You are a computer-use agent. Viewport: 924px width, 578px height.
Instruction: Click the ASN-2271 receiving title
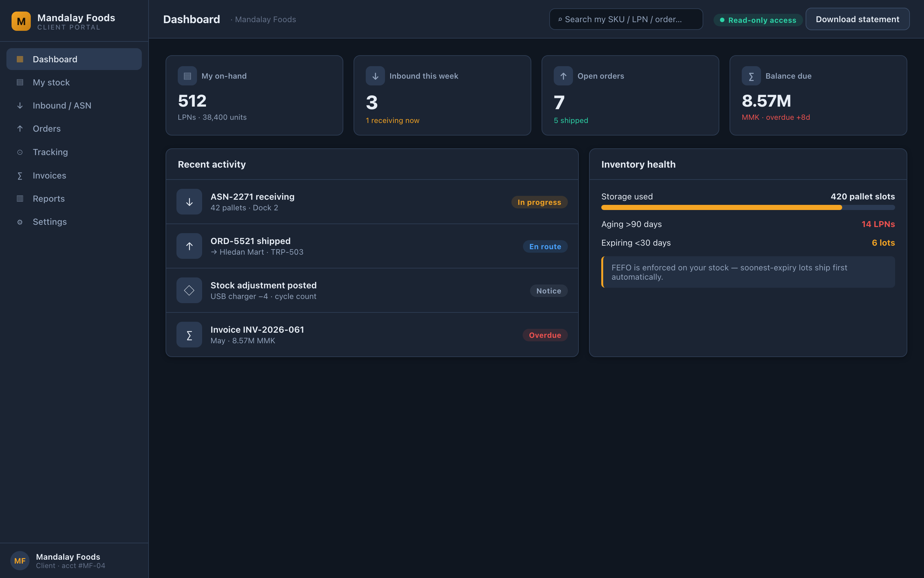pos(252,197)
